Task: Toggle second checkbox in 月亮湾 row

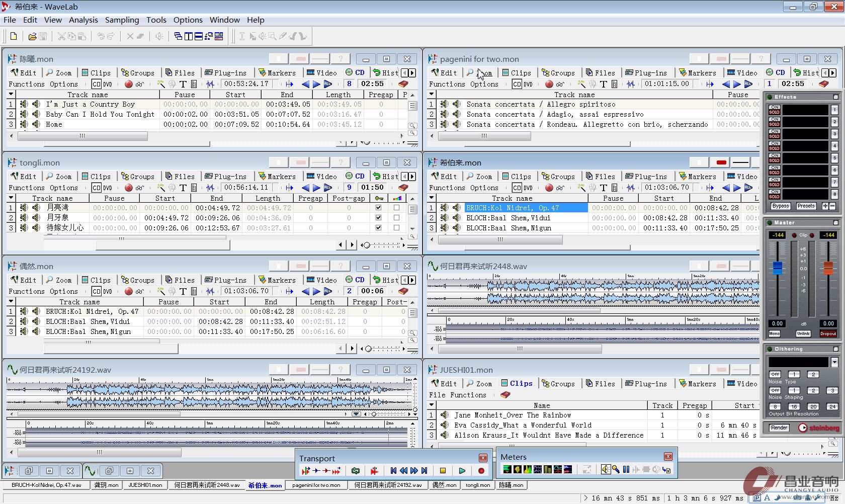Action: click(396, 207)
